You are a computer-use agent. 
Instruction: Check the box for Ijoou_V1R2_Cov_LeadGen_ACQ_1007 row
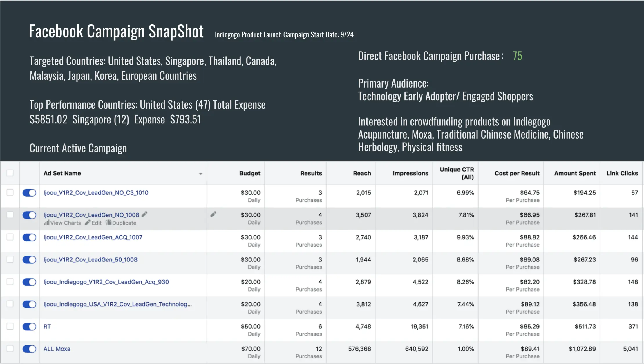[10, 237]
